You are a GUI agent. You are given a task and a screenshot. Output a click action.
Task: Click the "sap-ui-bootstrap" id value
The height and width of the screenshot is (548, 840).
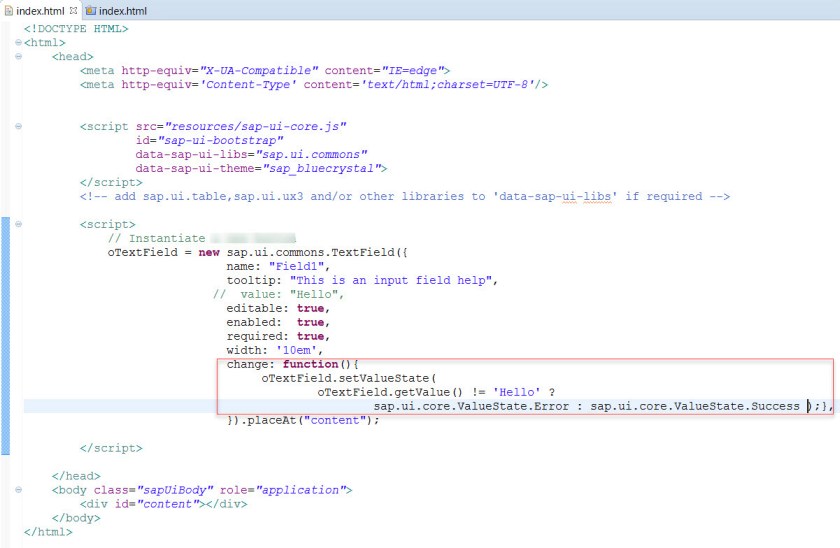pyautogui.click(x=220, y=140)
